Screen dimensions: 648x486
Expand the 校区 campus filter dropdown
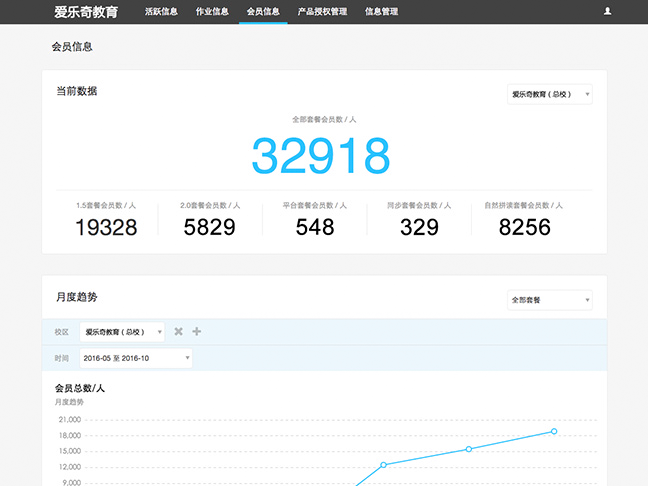click(x=122, y=332)
